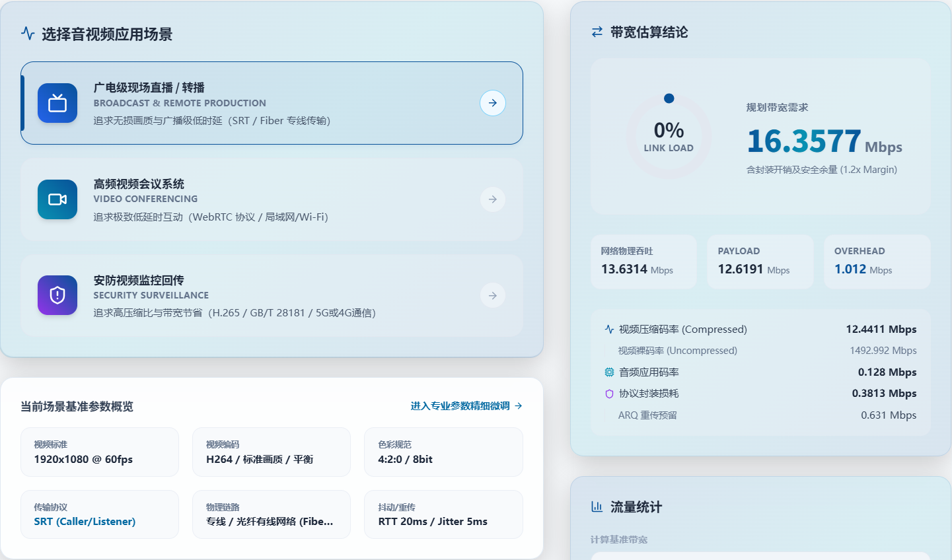
Task: Click the 视频标准 1920x1080 @ 60fps card
Action: pyautogui.click(x=100, y=452)
